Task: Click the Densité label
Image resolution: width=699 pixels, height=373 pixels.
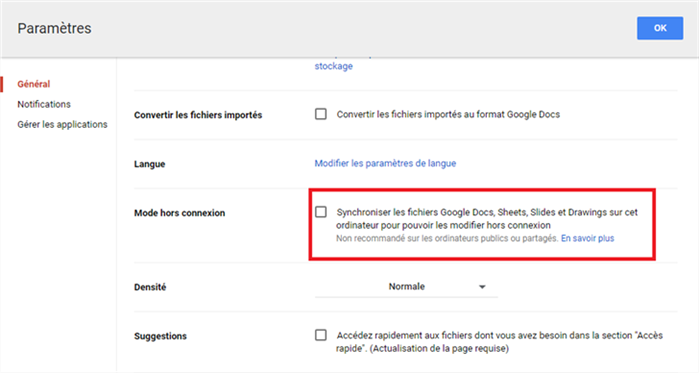Action: pyautogui.click(x=150, y=287)
